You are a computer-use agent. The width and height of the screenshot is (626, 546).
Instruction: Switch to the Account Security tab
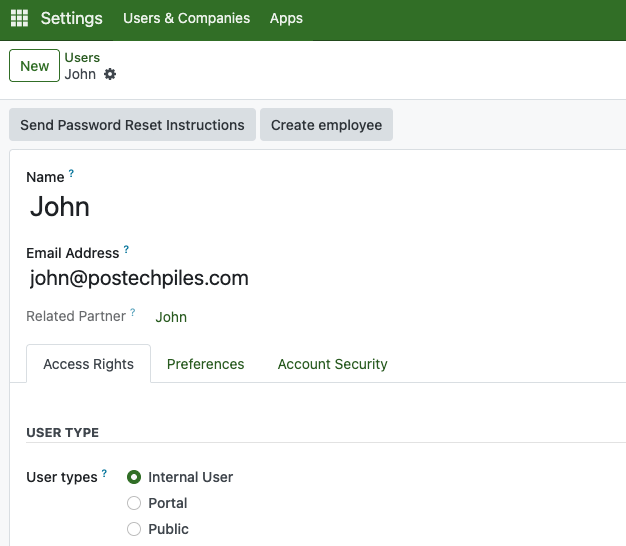pos(332,364)
